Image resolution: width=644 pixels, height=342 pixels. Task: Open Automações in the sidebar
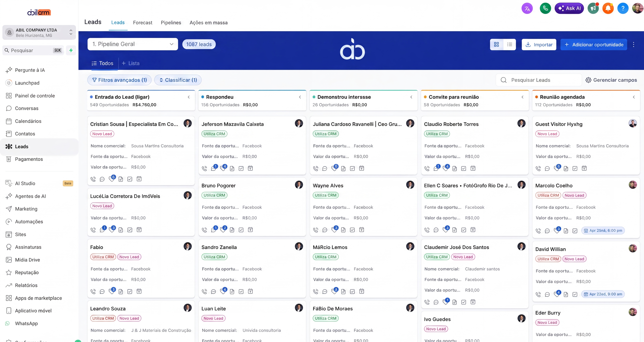pos(29,222)
